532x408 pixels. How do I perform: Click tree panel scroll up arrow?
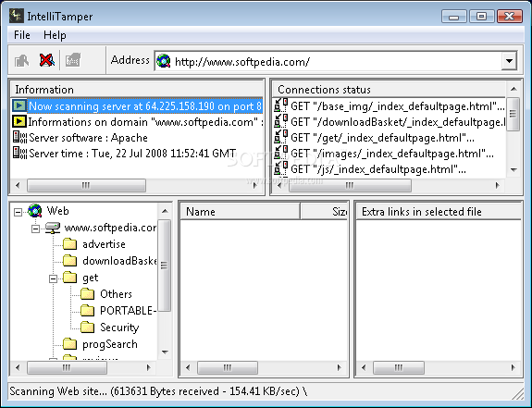(165, 211)
